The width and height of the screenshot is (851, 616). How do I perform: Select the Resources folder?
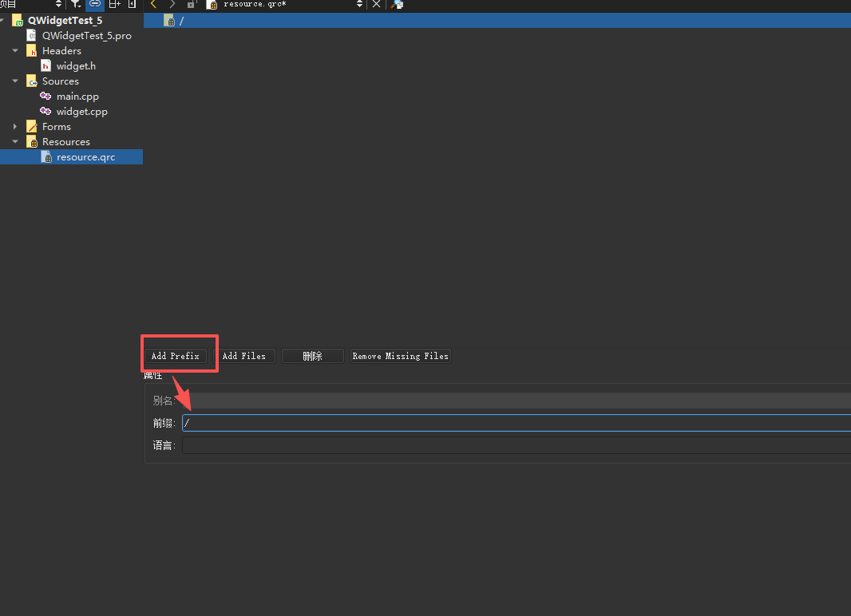point(66,142)
